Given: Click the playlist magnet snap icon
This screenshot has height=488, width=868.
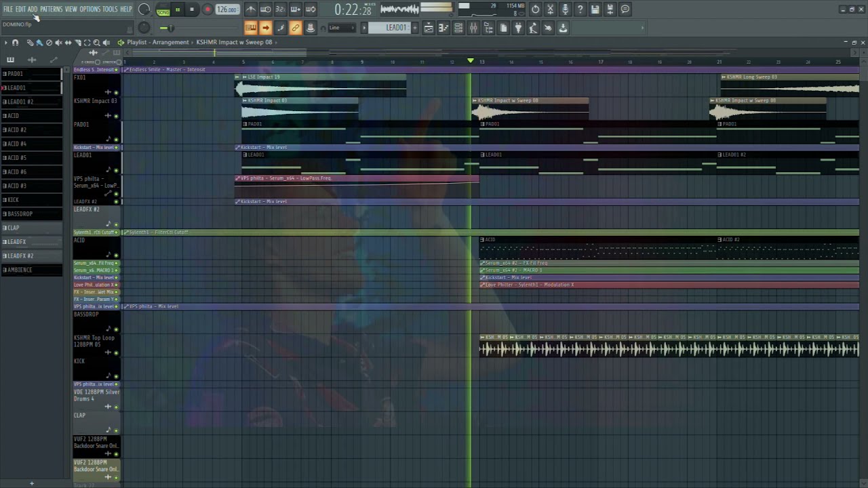Looking at the screenshot, I should (x=15, y=43).
